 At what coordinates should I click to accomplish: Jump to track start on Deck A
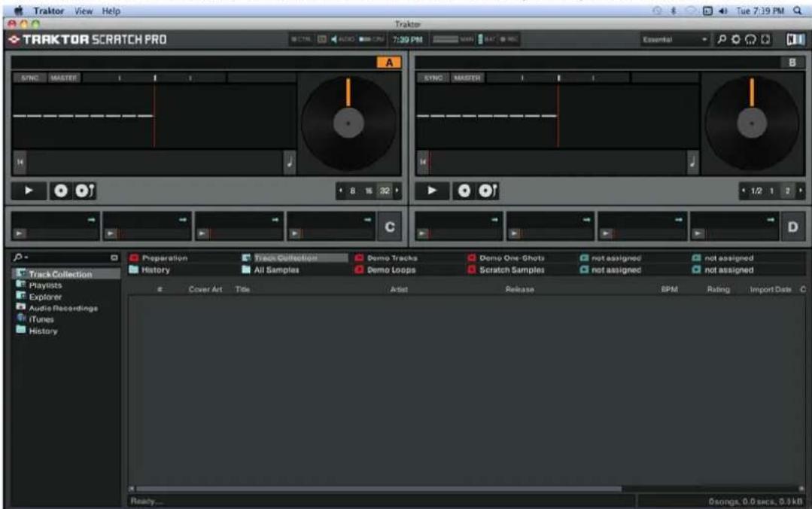20,162
